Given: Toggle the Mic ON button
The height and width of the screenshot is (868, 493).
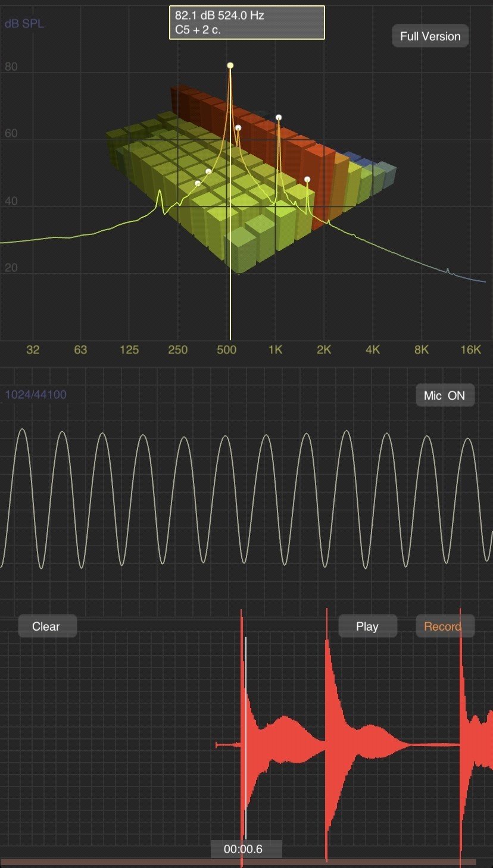Looking at the screenshot, I should pos(445,396).
